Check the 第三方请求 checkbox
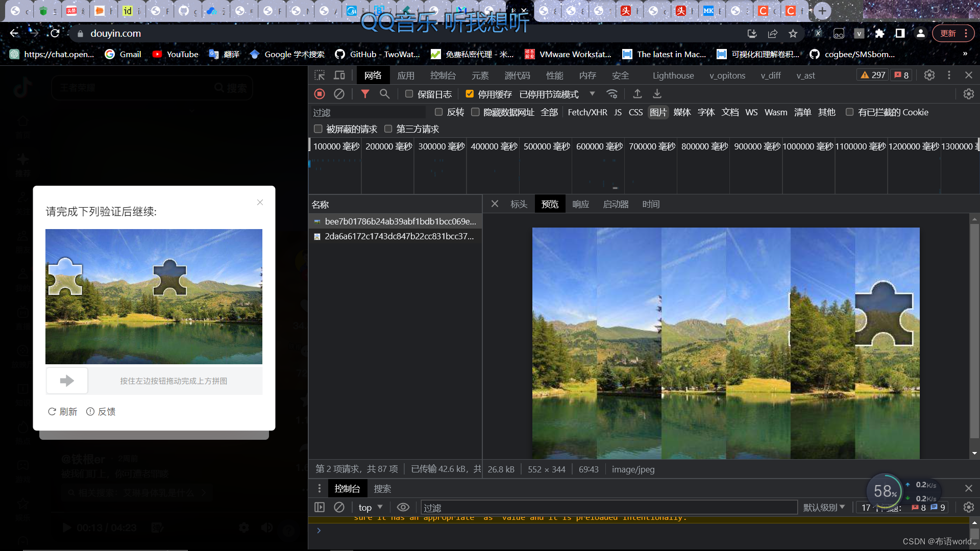The image size is (980, 551). (388, 129)
